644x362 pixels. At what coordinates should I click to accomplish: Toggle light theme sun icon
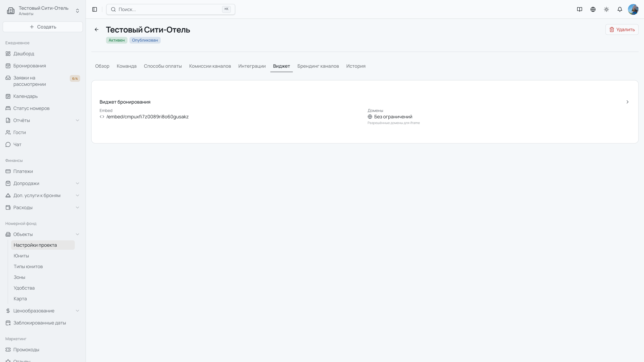pos(606,9)
